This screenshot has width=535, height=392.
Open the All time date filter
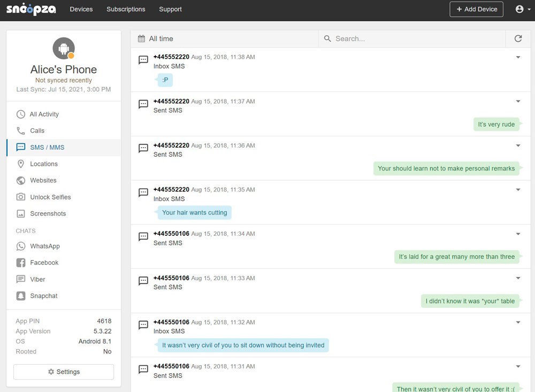[224, 39]
